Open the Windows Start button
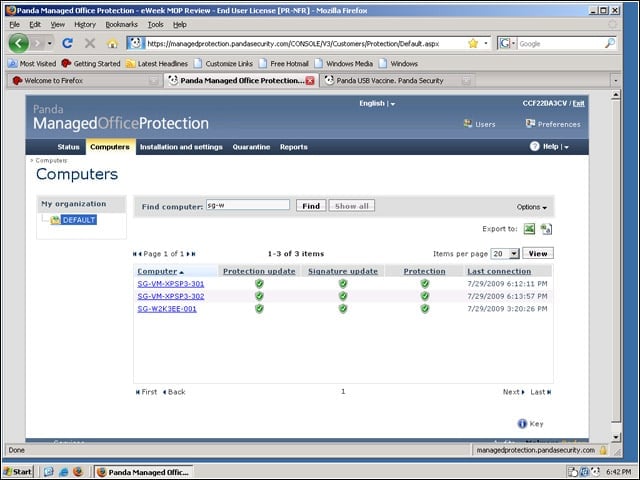Viewport: 640px width, 480px height. (18, 472)
